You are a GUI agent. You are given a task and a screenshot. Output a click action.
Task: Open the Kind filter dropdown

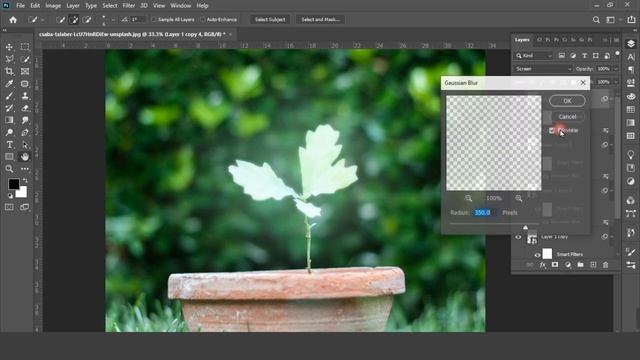tap(533, 56)
